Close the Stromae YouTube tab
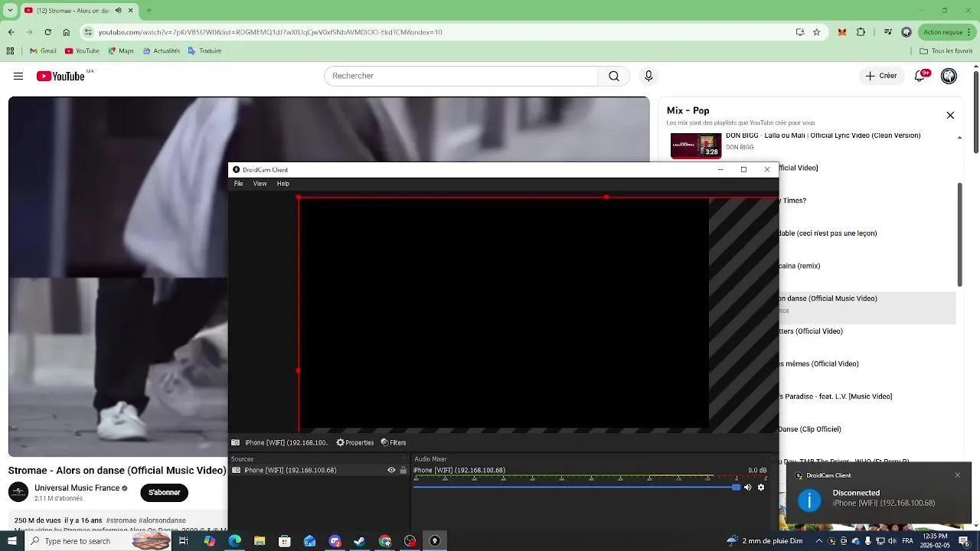 tap(131, 11)
